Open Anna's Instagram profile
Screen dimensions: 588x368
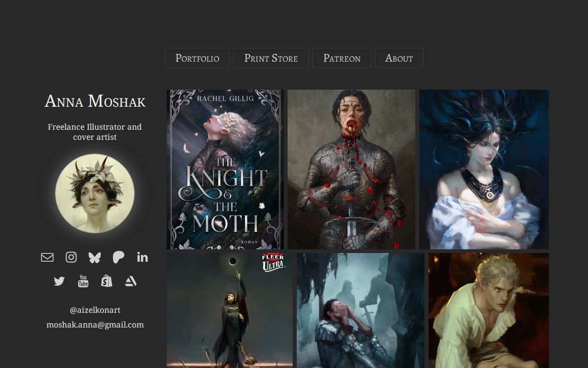71,257
